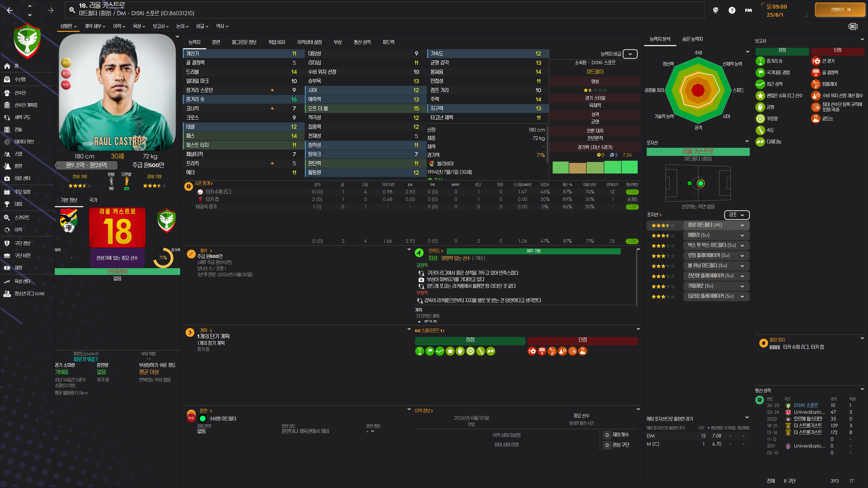Click the 전술 sidebar icon

point(7,129)
